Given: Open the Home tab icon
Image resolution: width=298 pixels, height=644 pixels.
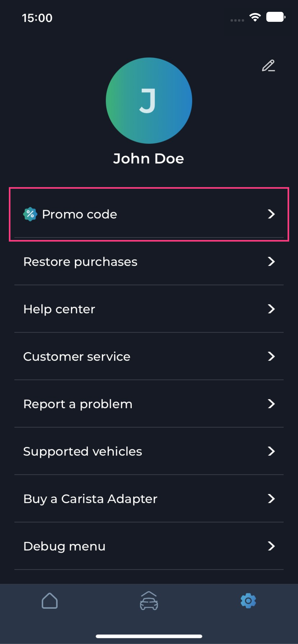Looking at the screenshot, I should [x=50, y=601].
